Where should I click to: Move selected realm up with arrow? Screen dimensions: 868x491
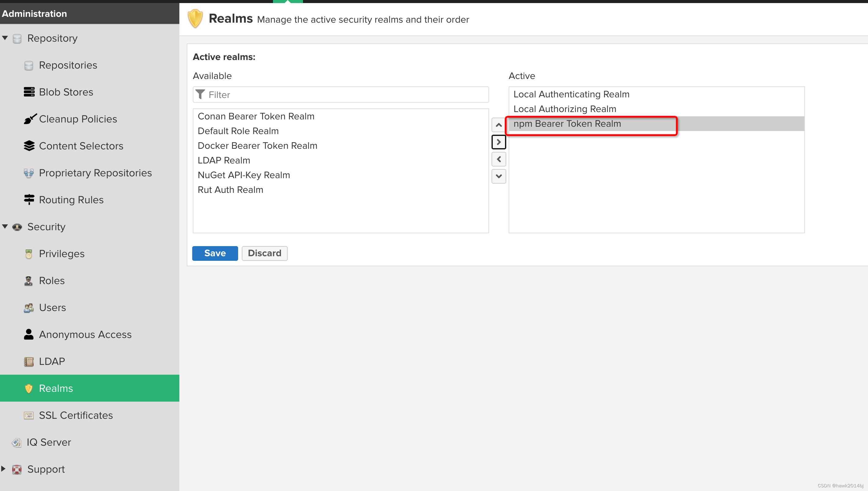[499, 125]
